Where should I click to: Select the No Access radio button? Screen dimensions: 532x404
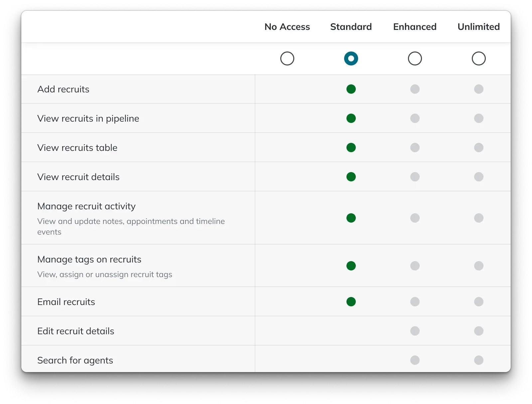click(x=287, y=58)
